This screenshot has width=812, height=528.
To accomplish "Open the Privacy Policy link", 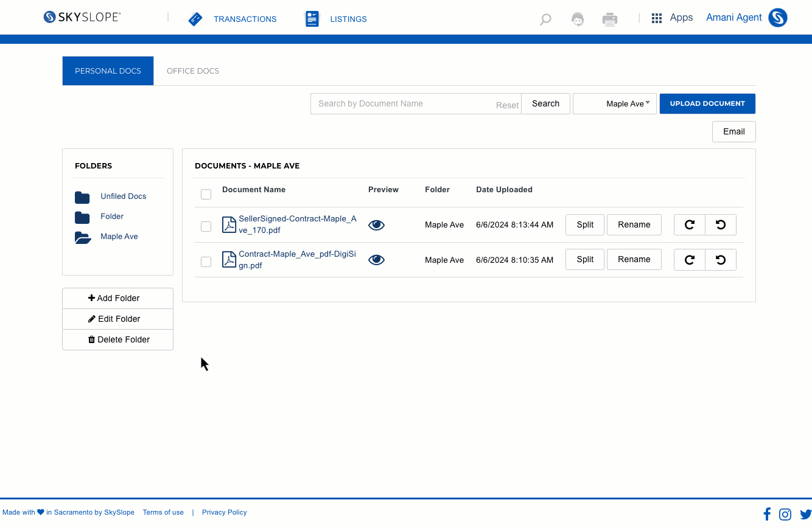I will coord(225,512).
